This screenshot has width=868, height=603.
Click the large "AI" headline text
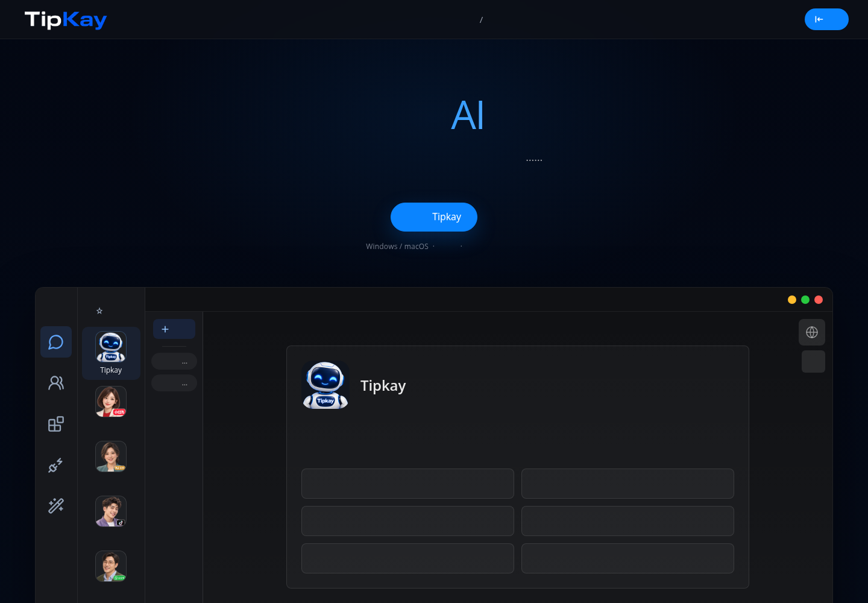(468, 115)
